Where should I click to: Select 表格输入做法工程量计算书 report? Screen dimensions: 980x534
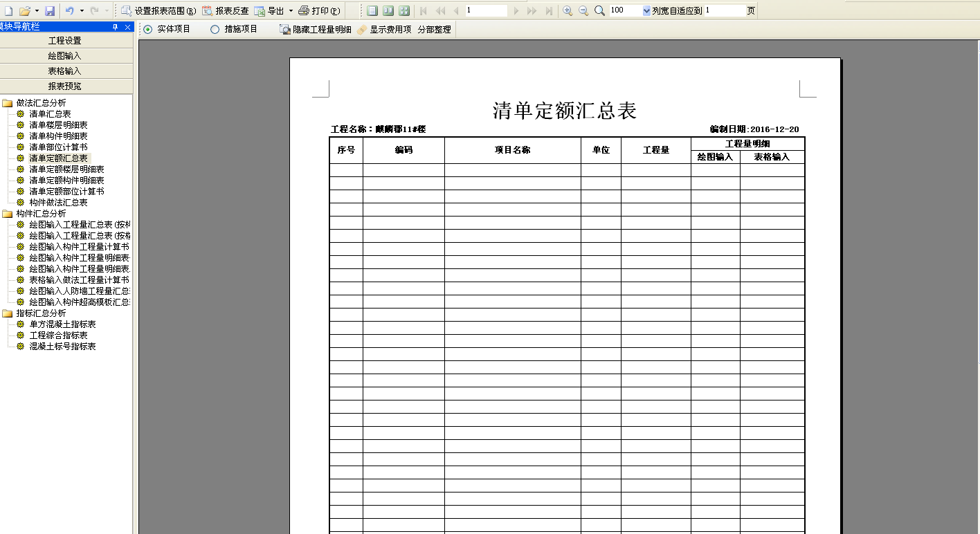(79, 280)
